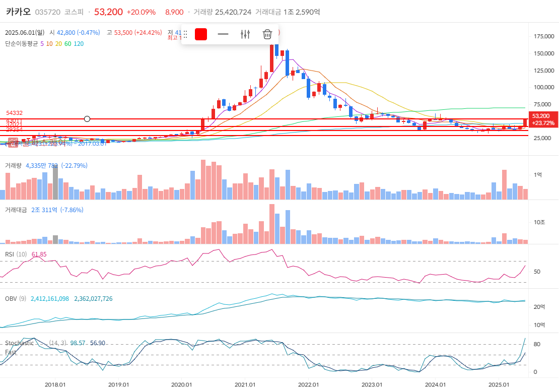Click the 1억 volume axis label
559x392 pixels.
click(x=538, y=175)
